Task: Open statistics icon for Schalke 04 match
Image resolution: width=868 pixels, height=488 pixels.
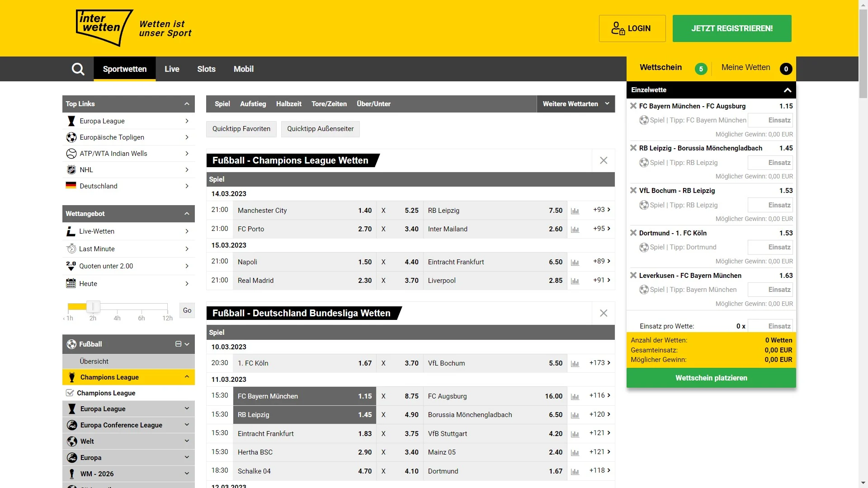Action: [575, 472]
